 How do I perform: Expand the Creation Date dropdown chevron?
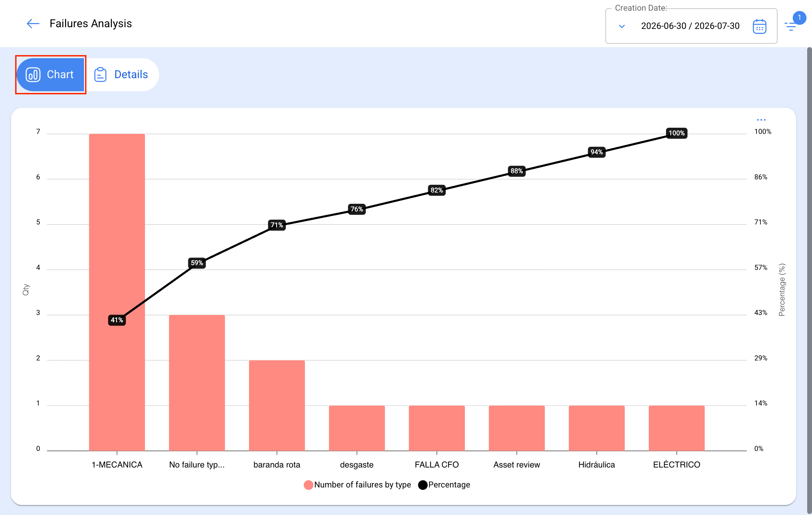point(622,27)
